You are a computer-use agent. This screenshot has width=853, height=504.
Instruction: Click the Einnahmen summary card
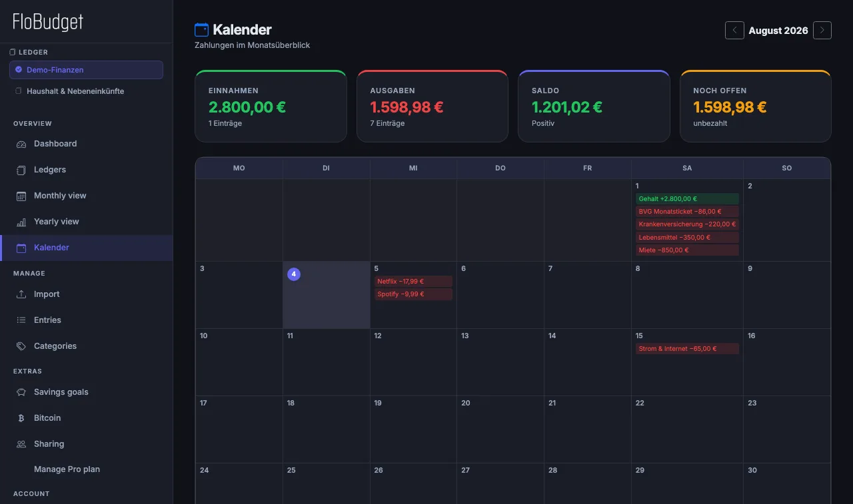271,106
